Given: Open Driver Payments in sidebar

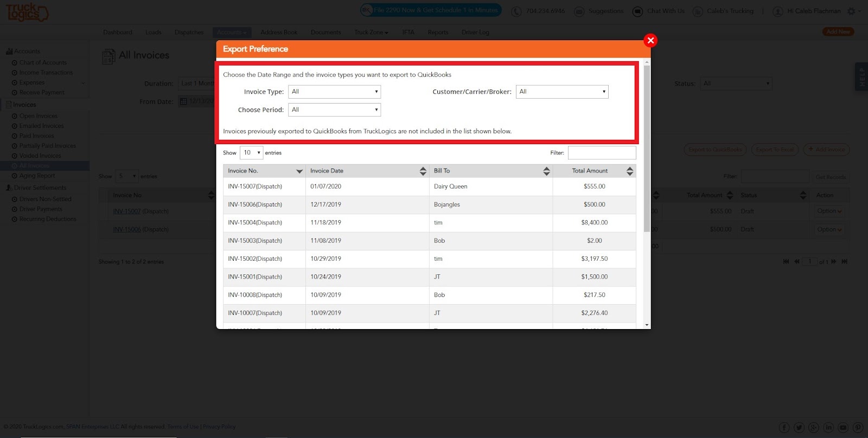Looking at the screenshot, I should (x=41, y=209).
